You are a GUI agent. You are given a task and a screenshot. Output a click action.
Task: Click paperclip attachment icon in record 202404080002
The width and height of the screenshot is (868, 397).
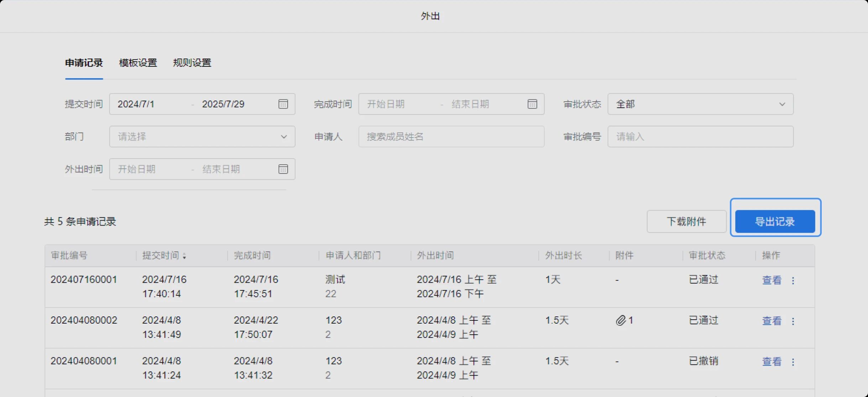point(621,320)
